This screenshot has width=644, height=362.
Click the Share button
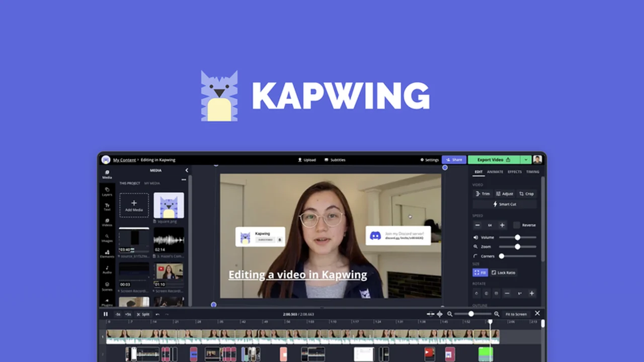(454, 160)
